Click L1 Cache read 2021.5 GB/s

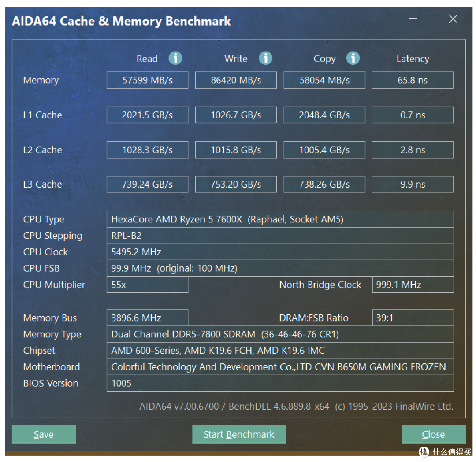click(147, 115)
